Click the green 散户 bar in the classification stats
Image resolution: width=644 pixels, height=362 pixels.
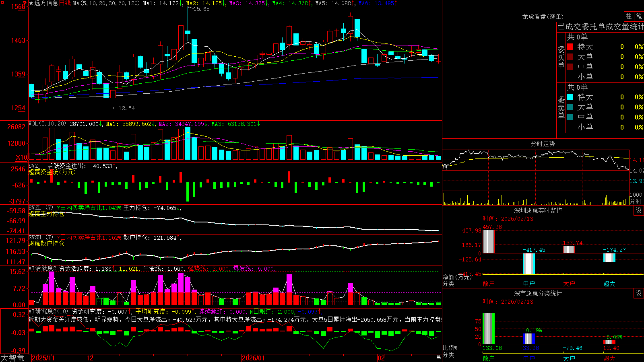click(489, 329)
